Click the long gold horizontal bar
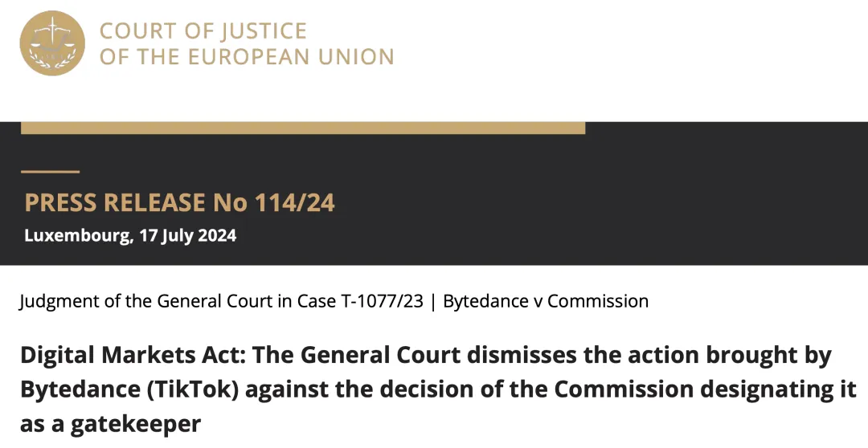 pos(302,128)
